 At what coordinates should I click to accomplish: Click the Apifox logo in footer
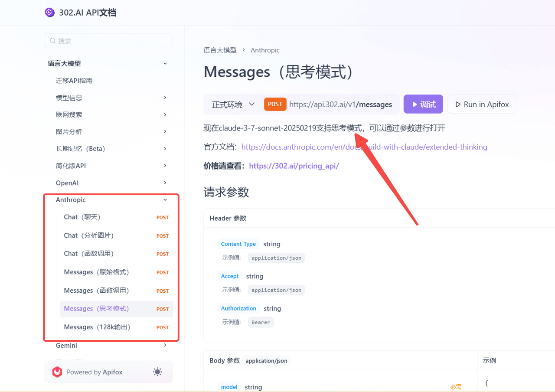coord(57,372)
